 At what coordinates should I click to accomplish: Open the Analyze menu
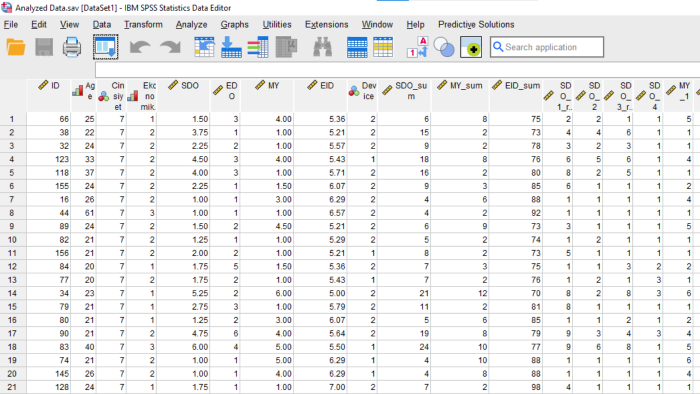click(x=192, y=25)
